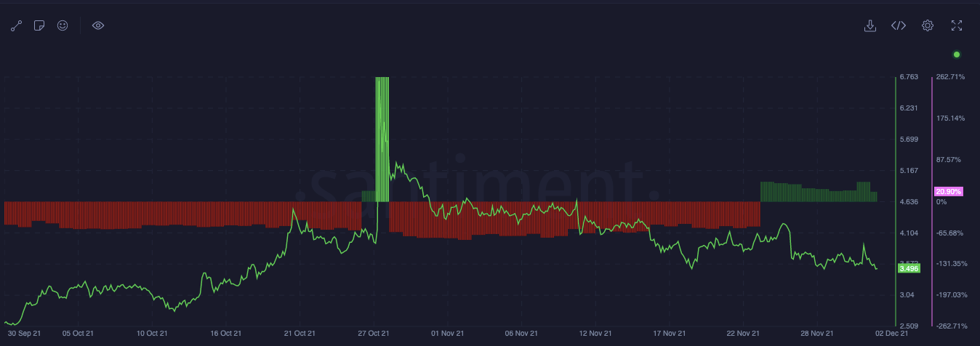Click the 30 Sep 21 date label

coord(25,334)
